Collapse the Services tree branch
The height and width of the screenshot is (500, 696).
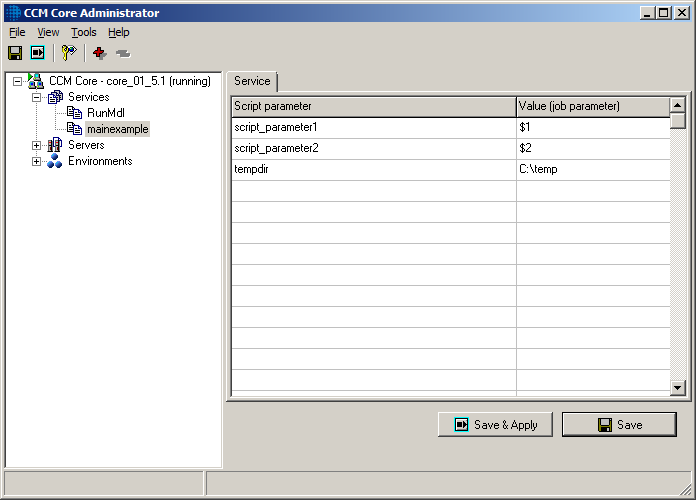pyautogui.click(x=36, y=97)
